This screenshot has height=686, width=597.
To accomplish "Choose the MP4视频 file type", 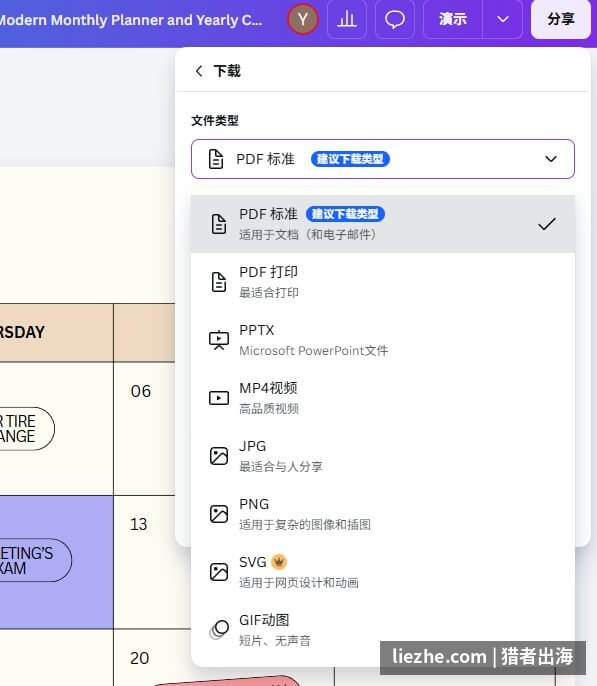I will pyautogui.click(x=383, y=398).
